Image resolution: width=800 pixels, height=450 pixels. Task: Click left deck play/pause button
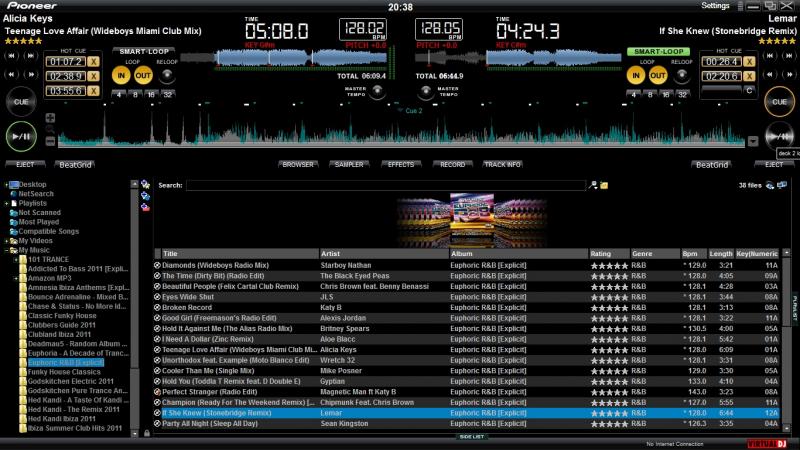(x=21, y=136)
